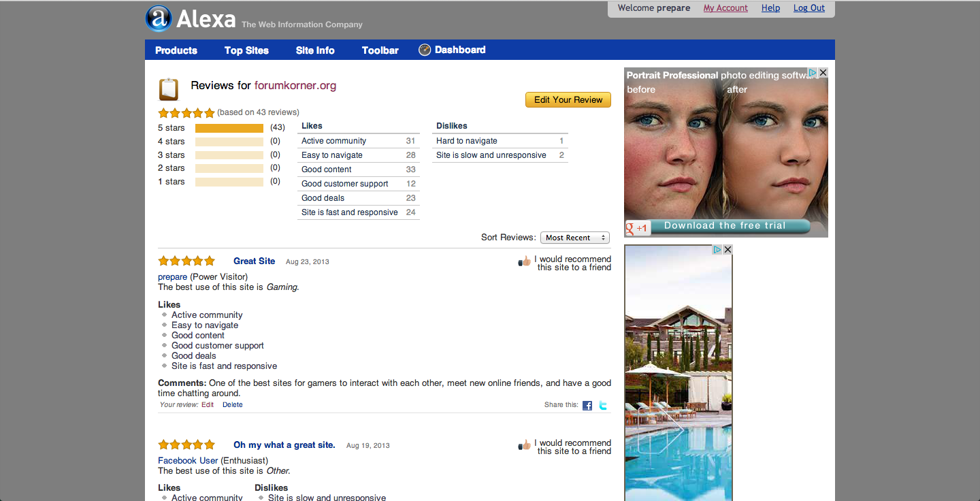Click 'Active community' row in Likes table
The height and width of the screenshot is (501, 980).
pyautogui.click(x=359, y=141)
